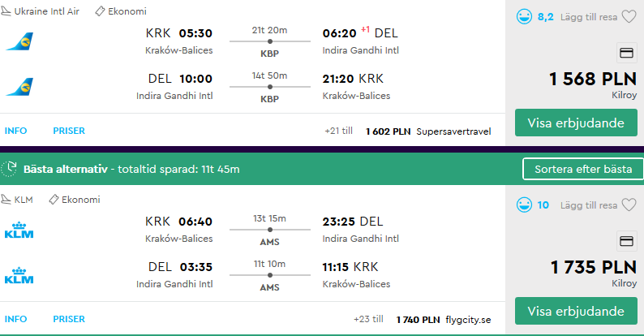Image resolution: width=644 pixels, height=336 pixels.
Task: Expand the +23 till more offers link
Action: coord(368,319)
